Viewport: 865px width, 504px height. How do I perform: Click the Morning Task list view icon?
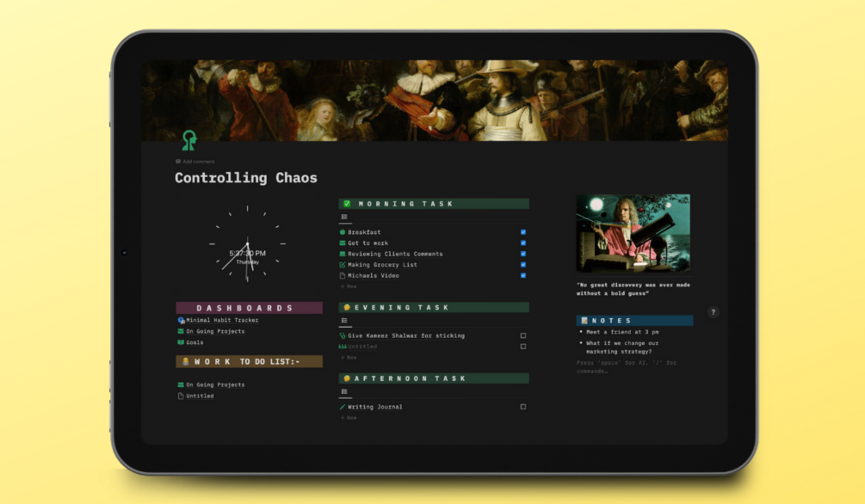(x=344, y=217)
